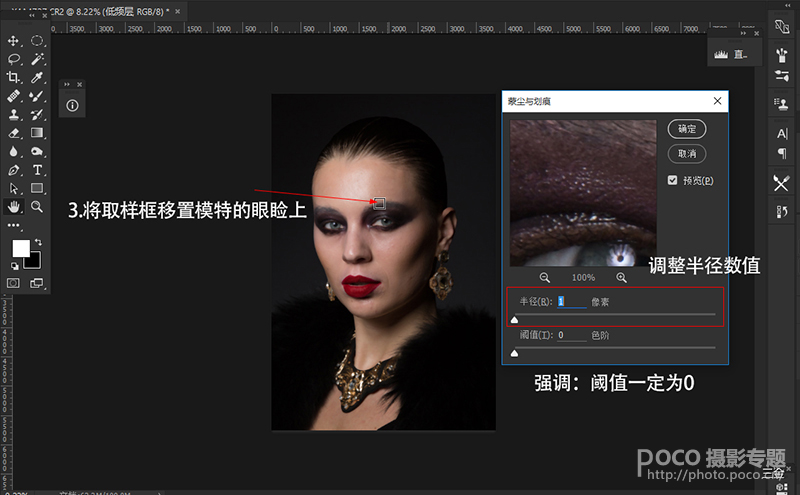This screenshot has height=495, width=800.
Task: Select the Move tool
Action: point(14,41)
